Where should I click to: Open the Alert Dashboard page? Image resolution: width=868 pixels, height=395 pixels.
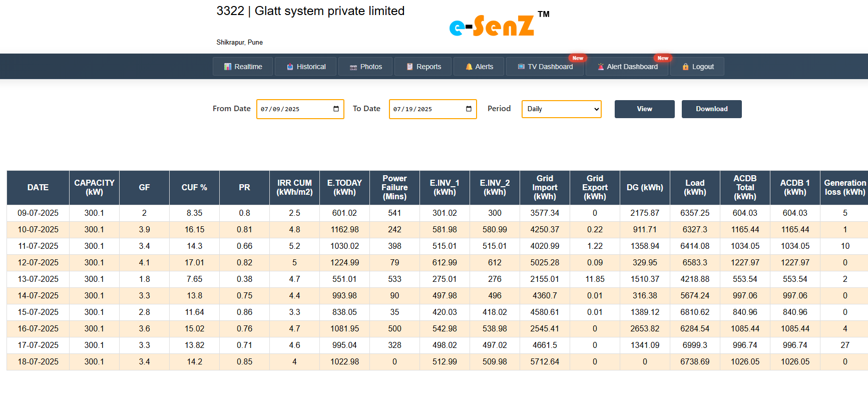(627, 67)
